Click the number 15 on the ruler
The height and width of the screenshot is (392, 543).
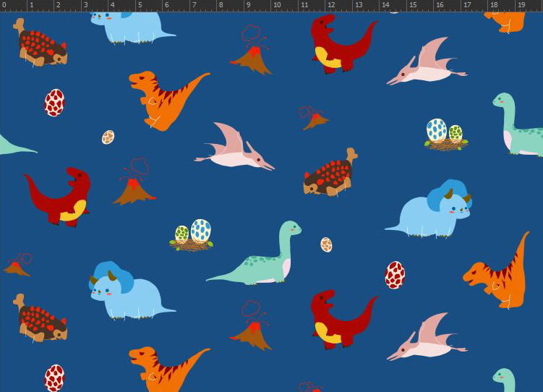pyautogui.click(x=413, y=5)
